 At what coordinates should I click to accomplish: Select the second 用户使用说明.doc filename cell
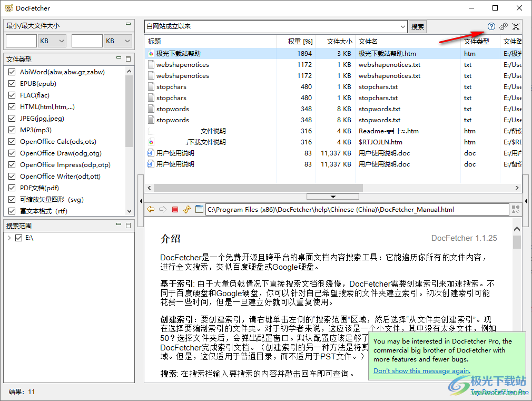point(384,164)
